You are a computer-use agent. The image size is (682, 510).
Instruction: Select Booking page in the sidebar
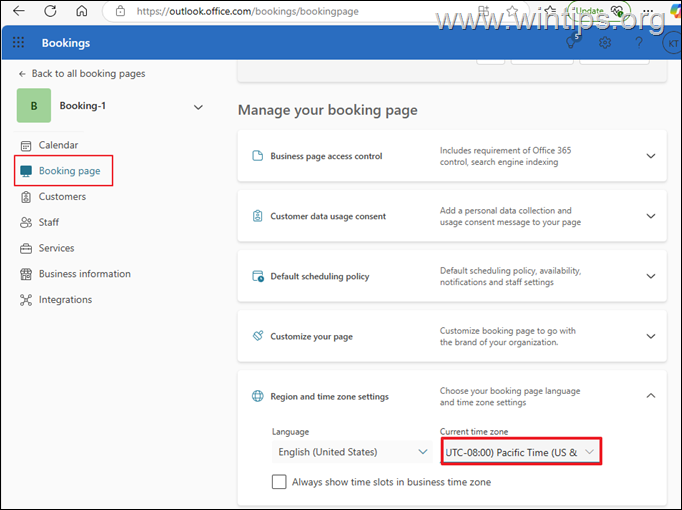point(70,171)
